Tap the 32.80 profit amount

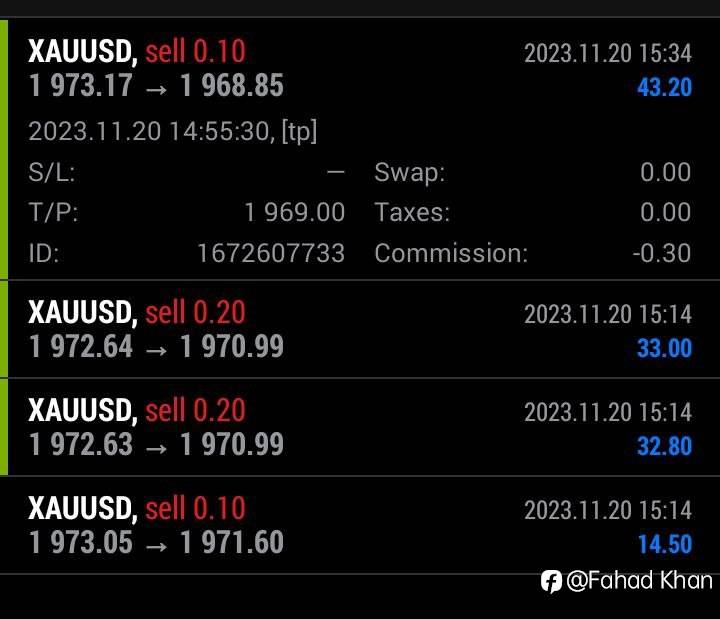[x=664, y=446]
